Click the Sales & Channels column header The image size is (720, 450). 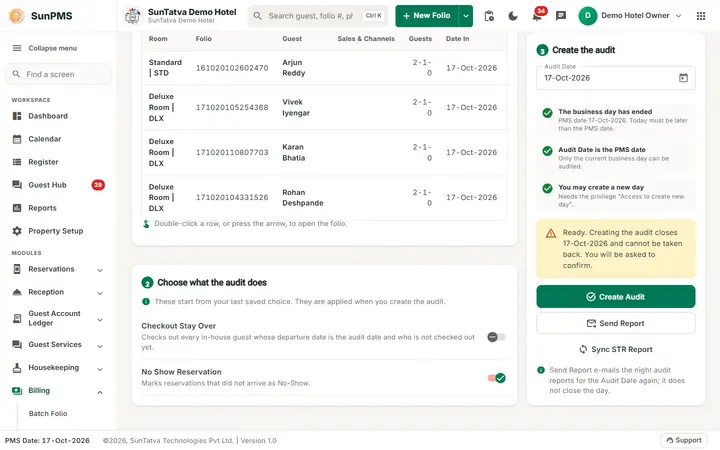point(366,39)
